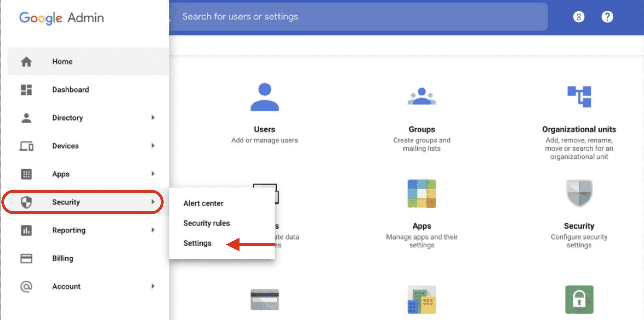The image size is (644, 320).
Task: Expand the Apps submenu arrow
Action: (153, 174)
